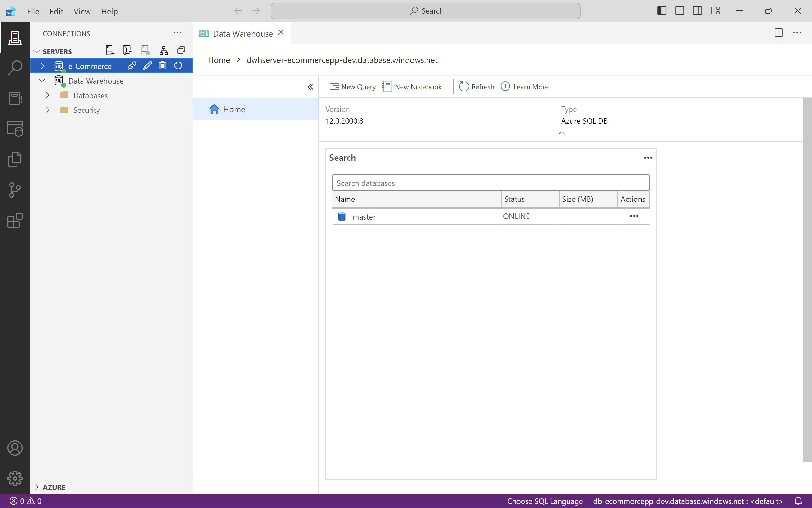Disconnect the e-Commerce server connection
This screenshot has height=508, width=812.
pyautogui.click(x=132, y=65)
